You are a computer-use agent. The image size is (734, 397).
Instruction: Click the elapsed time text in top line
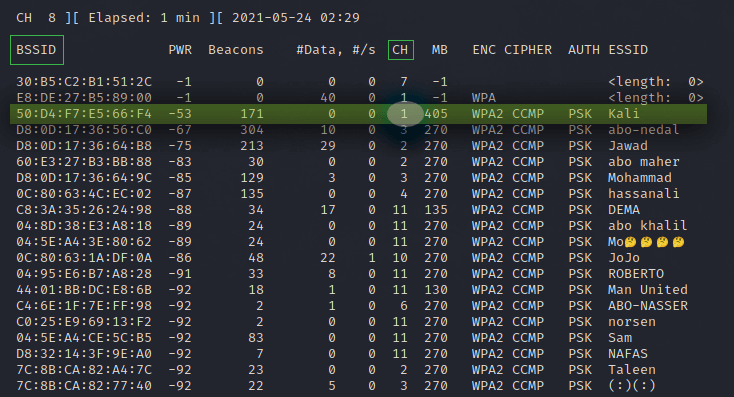click(x=144, y=18)
